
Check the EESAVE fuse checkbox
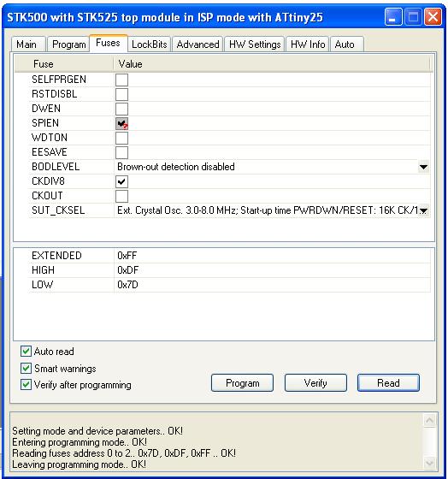(121, 152)
